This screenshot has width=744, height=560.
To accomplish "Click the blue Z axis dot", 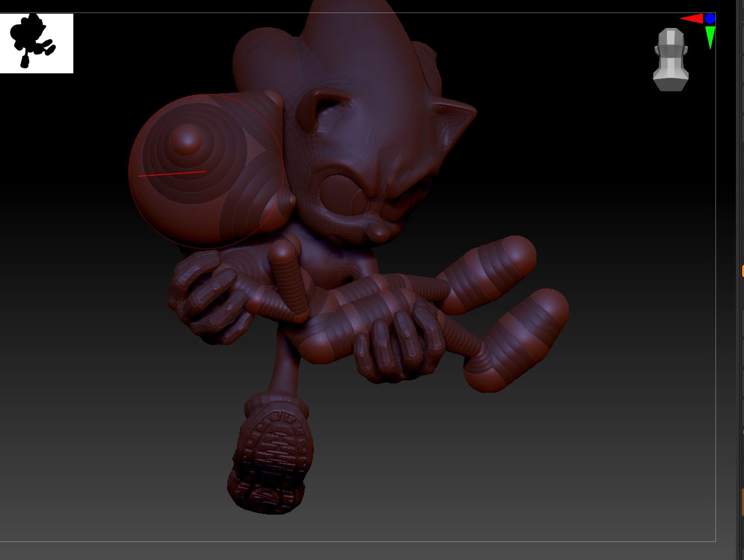I will [710, 19].
